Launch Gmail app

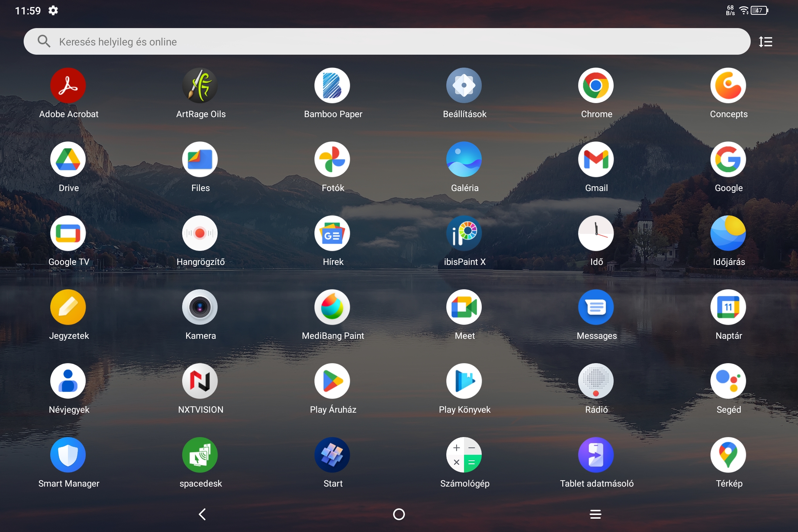click(596, 159)
